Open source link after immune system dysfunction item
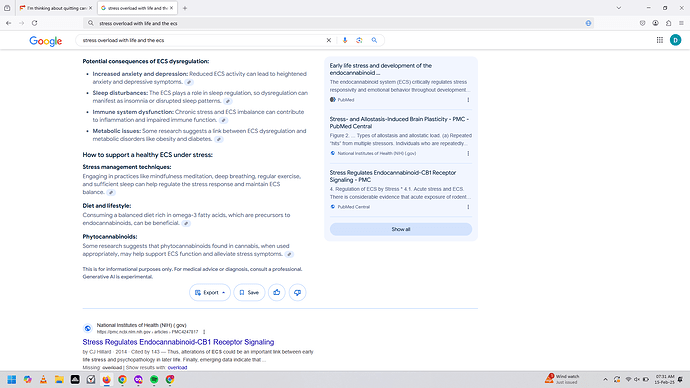 (x=224, y=120)
